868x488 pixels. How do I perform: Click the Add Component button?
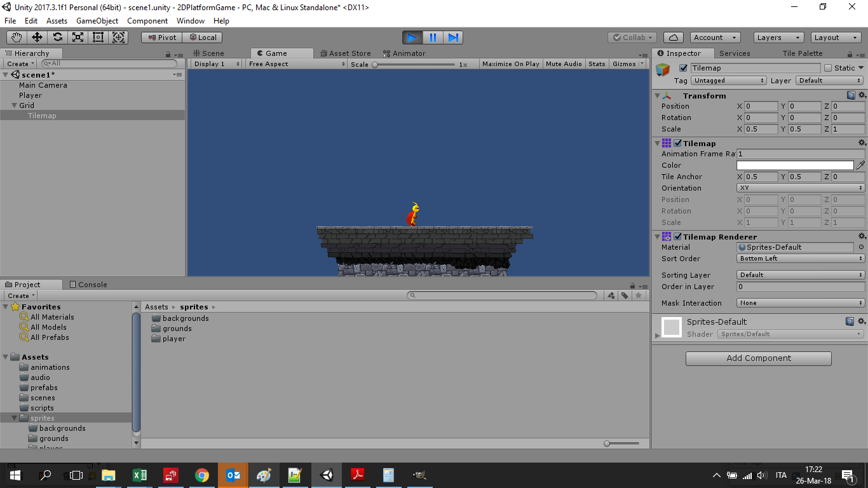click(x=758, y=358)
